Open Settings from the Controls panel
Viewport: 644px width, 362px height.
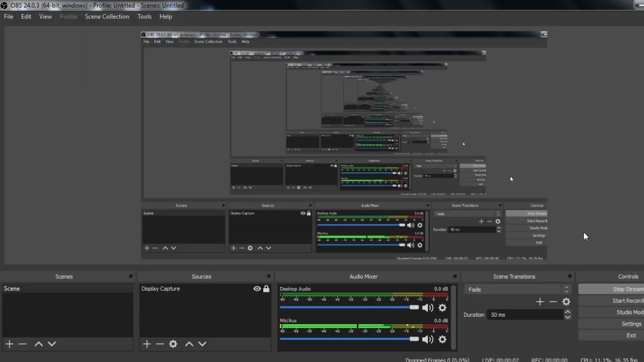(611, 324)
